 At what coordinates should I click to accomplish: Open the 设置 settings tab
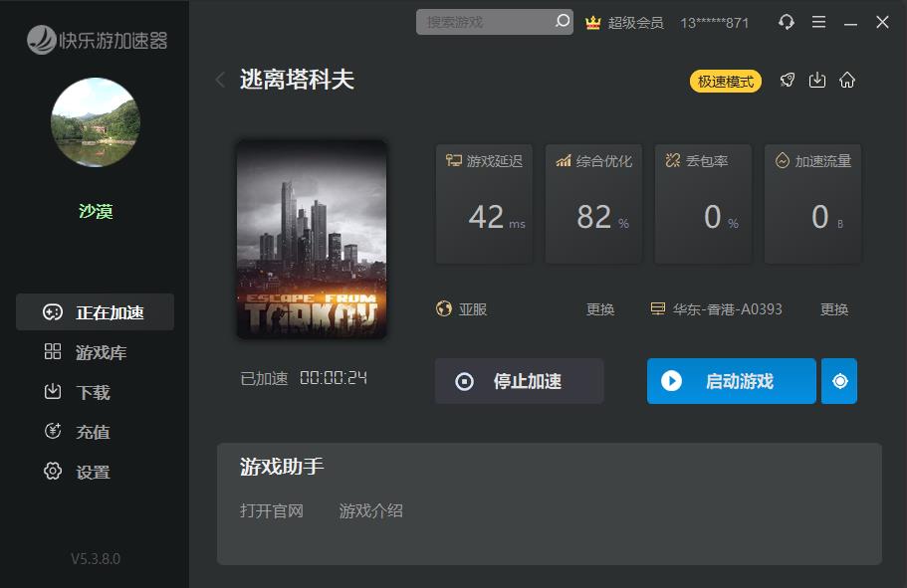(95, 472)
